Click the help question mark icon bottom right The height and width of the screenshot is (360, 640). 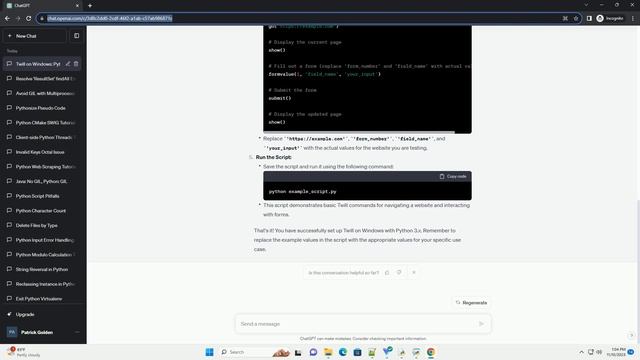pyautogui.click(x=631, y=335)
